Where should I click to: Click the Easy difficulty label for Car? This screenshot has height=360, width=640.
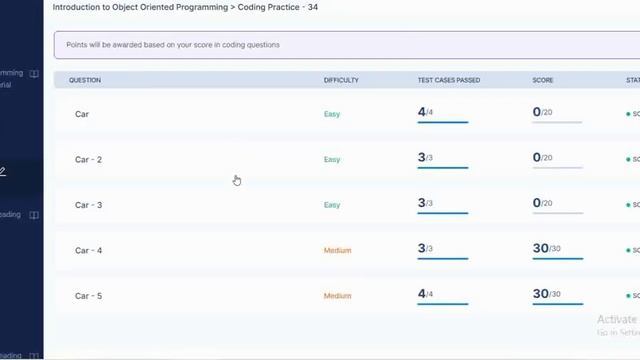tap(332, 114)
